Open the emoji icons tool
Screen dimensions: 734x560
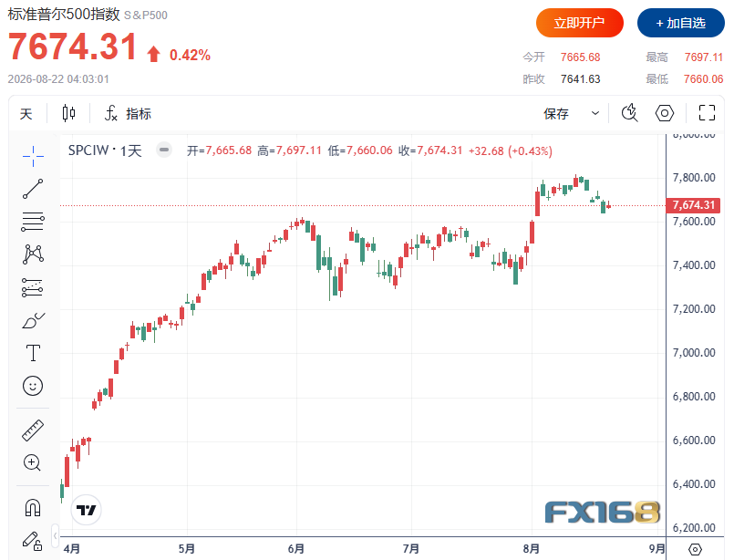tap(33, 386)
